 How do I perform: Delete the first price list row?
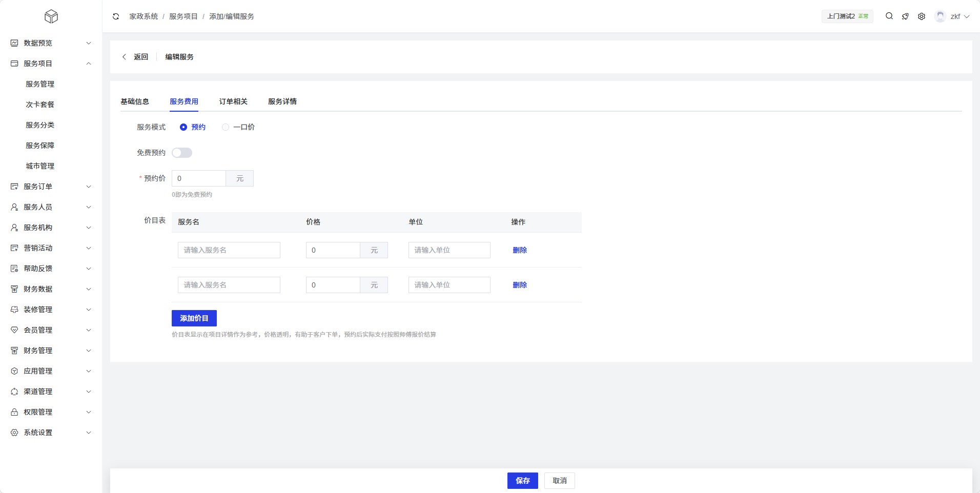520,250
